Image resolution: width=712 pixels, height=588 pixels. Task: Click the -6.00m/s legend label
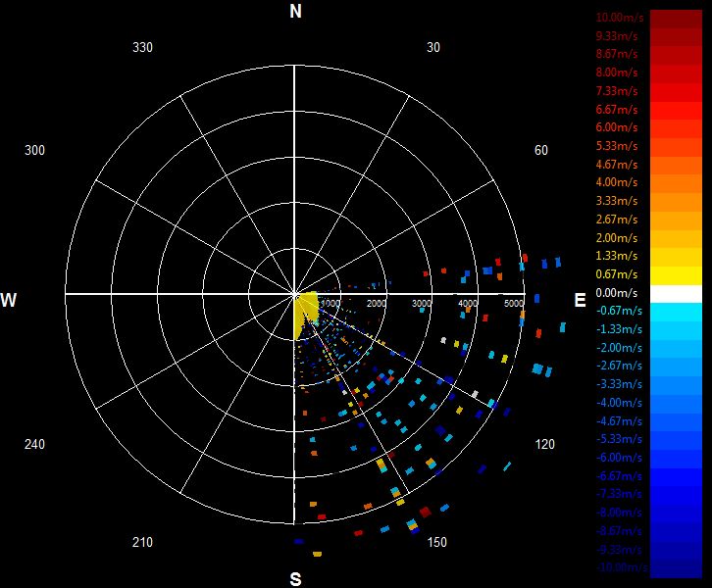(620, 458)
